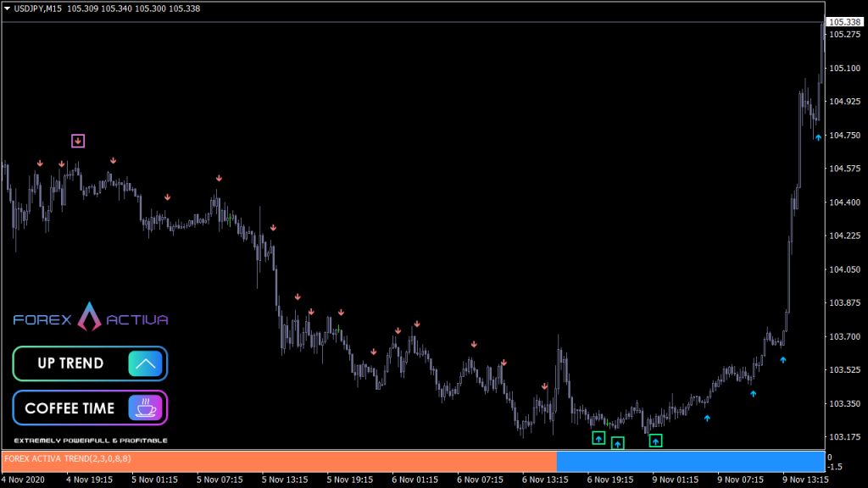Click the coffee cup icon
This screenshot has width=868, height=488.
tap(145, 408)
